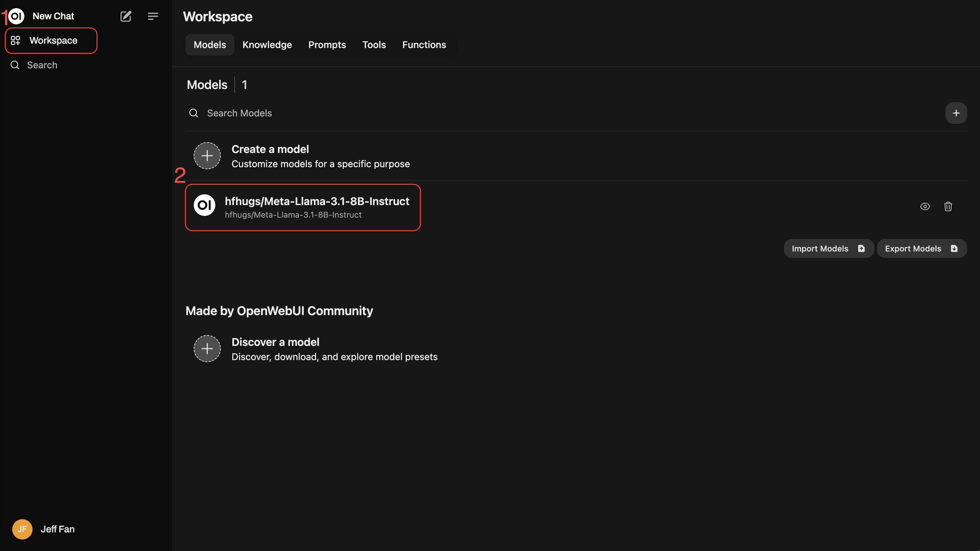This screenshot has height=551, width=980.
Task: Click the Meta-Llama model's OI avatar
Action: tap(204, 205)
